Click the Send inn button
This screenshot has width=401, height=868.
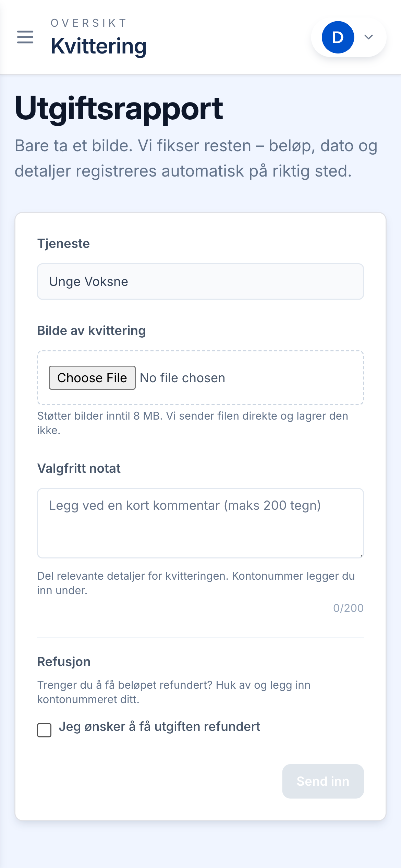323,781
